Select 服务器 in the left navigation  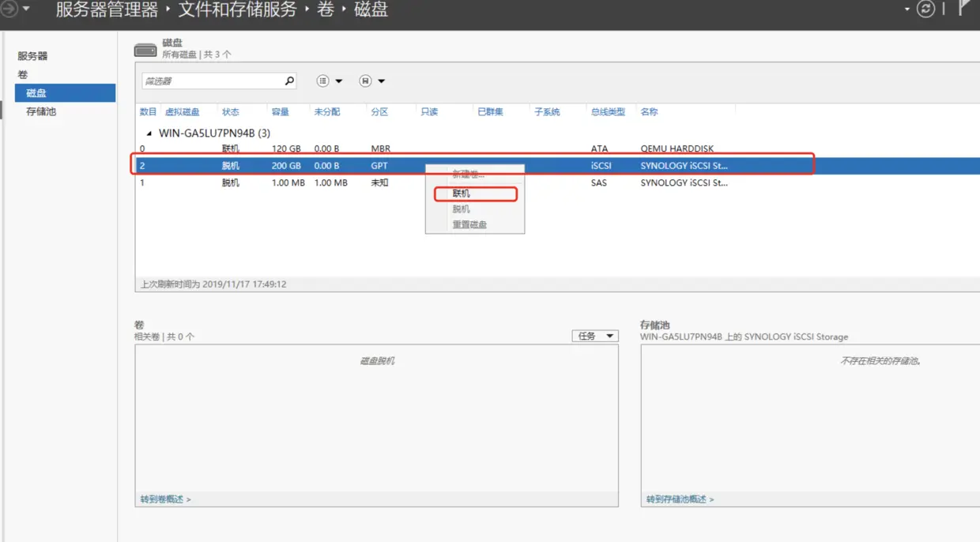[32, 56]
